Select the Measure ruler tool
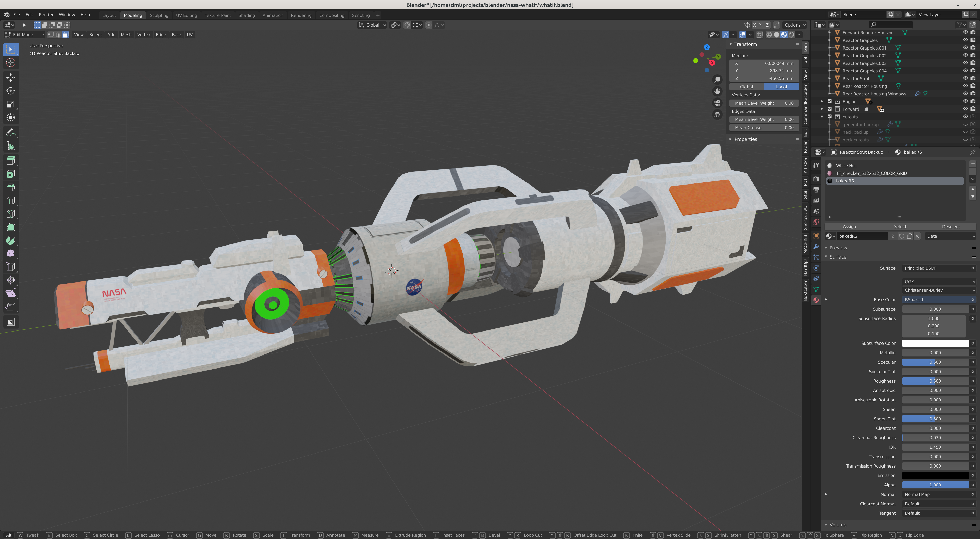980x539 pixels. click(11, 146)
